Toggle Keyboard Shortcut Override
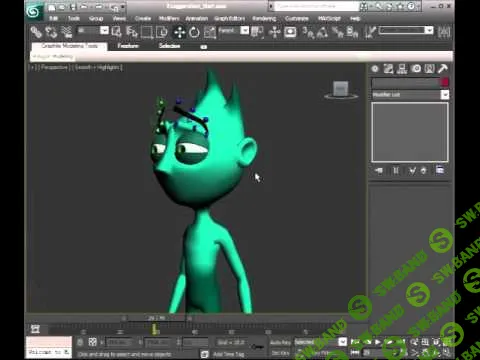The image size is (480, 360). [x=290, y=32]
